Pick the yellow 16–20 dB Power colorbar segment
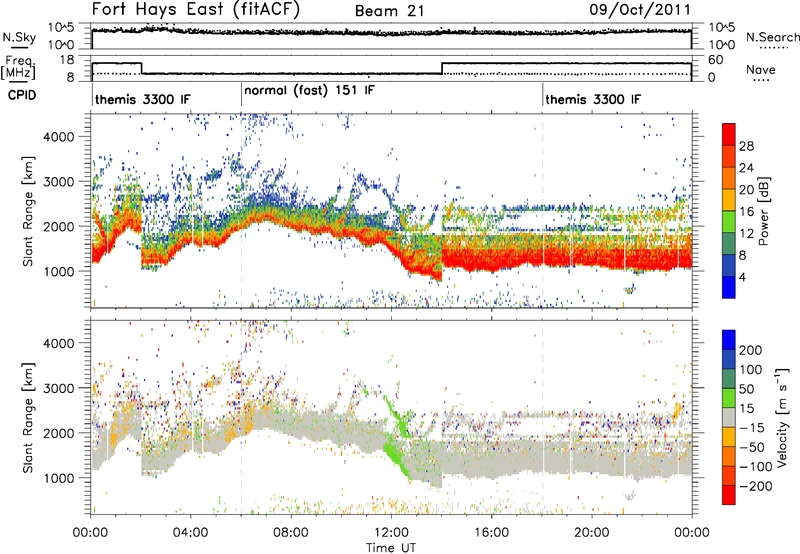 point(729,200)
